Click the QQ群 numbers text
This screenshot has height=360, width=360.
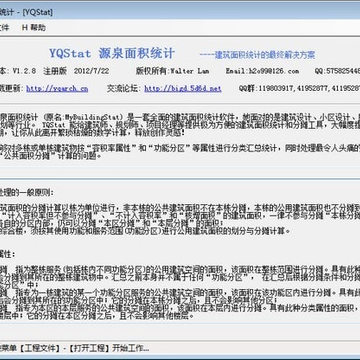click(299, 88)
